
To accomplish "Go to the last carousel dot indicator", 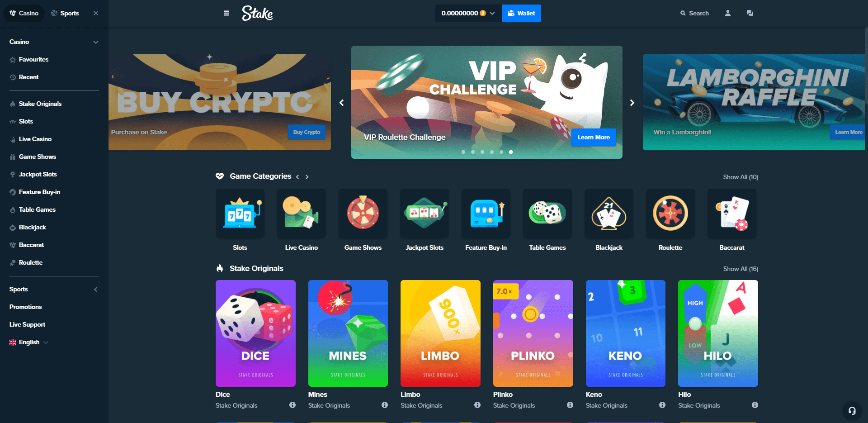I will 511,152.
